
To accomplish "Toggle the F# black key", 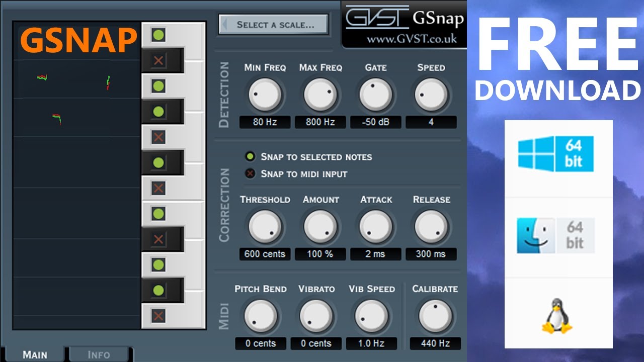I will click(158, 162).
